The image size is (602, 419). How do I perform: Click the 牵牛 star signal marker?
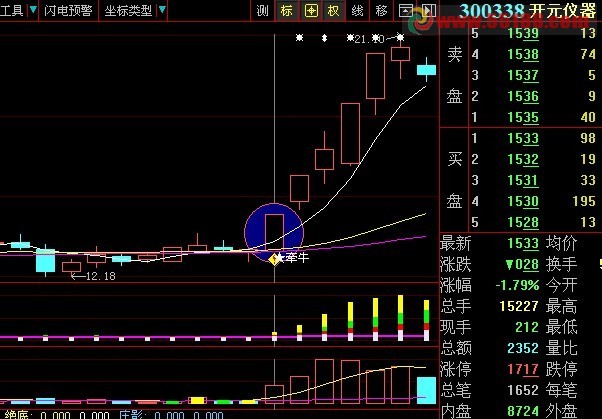pyautogui.click(x=293, y=257)
